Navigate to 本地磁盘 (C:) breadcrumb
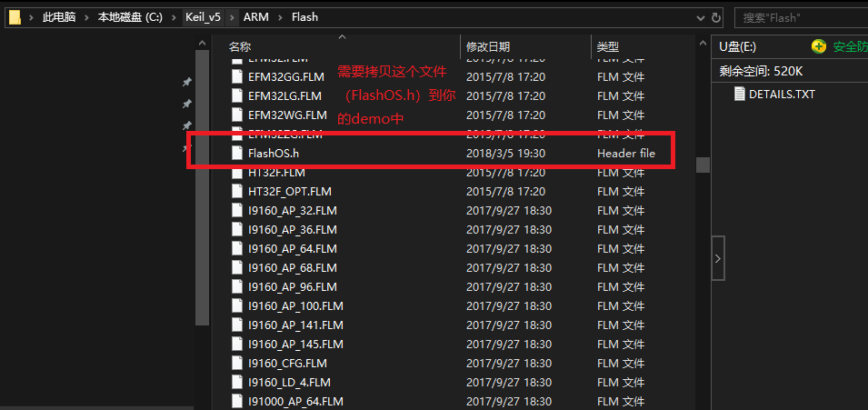This screenshot has width=868, height=410. tap(130, 17)
